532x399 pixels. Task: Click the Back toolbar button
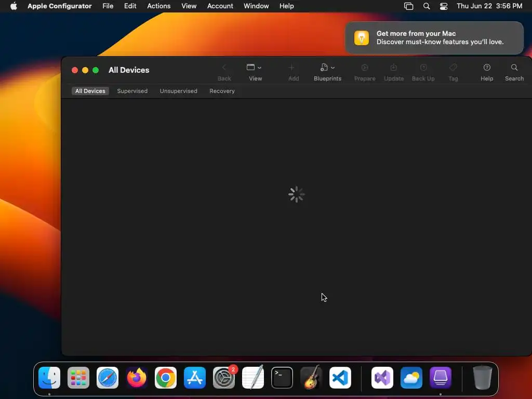224,72
